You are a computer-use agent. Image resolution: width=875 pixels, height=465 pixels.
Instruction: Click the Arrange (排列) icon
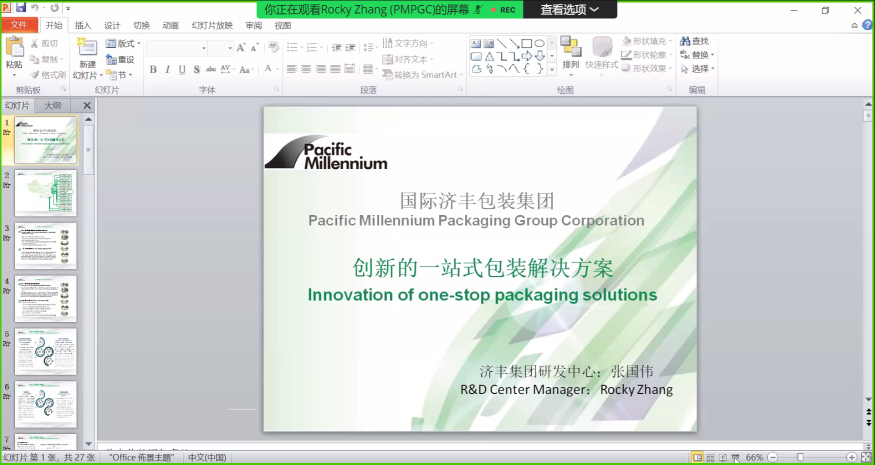click(x=571, y=46)
